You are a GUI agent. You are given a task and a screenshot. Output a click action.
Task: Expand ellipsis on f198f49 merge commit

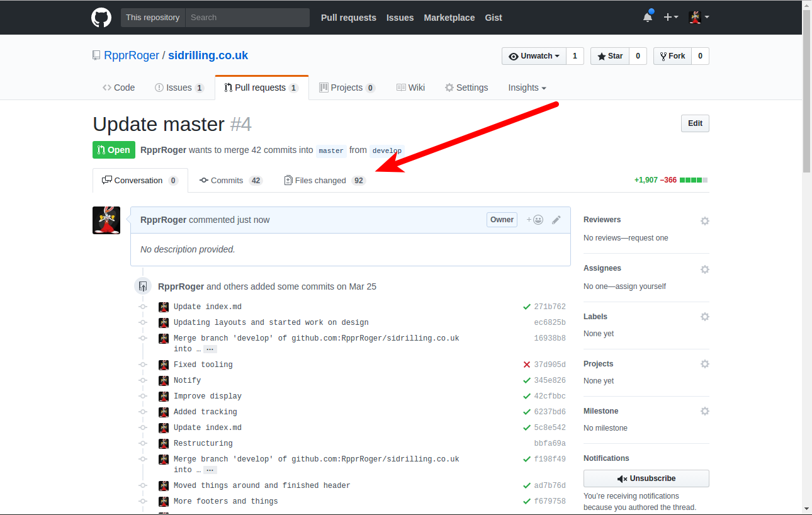click(x=210, y=470)
